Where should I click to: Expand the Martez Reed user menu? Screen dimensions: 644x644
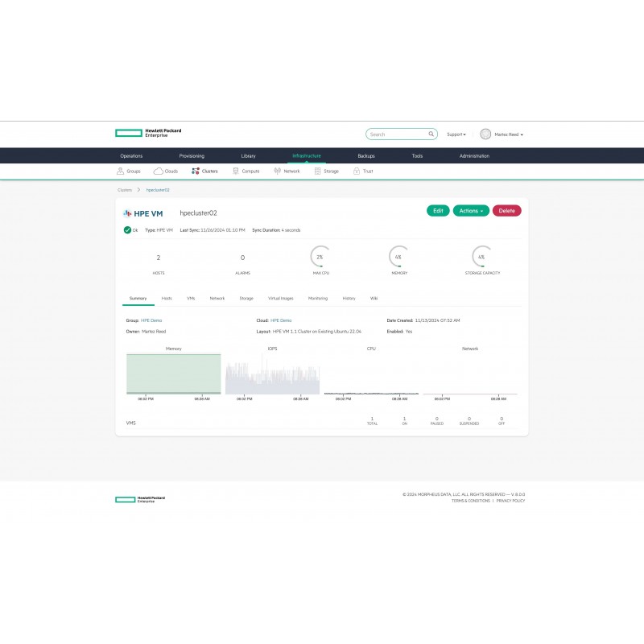coord(509,134)
